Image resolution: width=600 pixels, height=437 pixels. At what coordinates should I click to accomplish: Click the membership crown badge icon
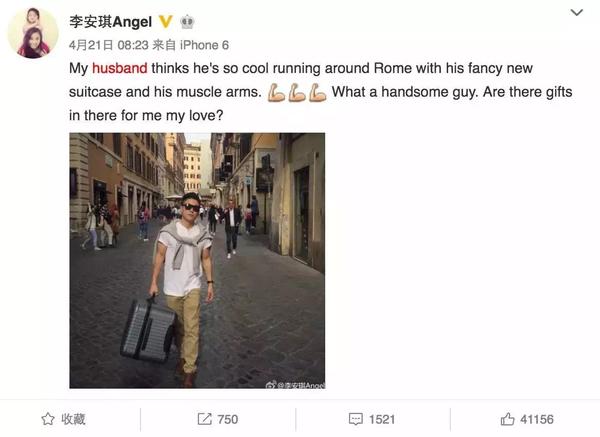[187, 22]
